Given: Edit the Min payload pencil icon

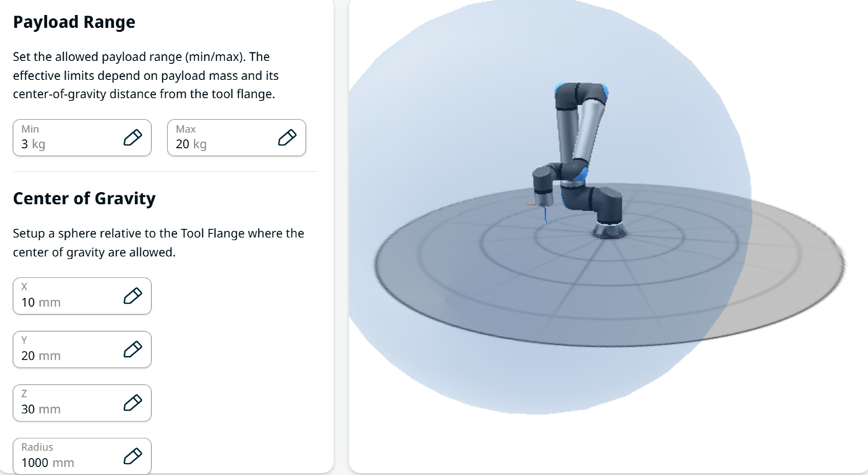Looking at the screenshot, I should click(x=132, y=138).
